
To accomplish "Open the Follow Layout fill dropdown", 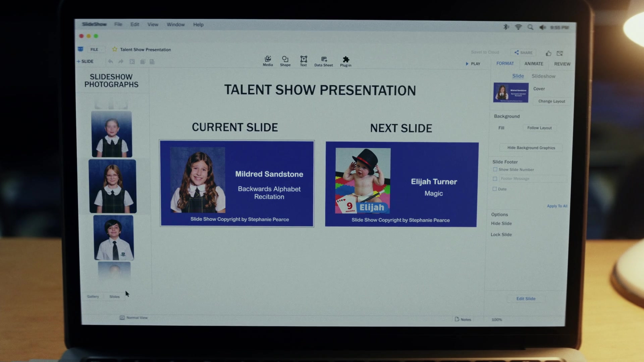I will [x=539, y=128].
